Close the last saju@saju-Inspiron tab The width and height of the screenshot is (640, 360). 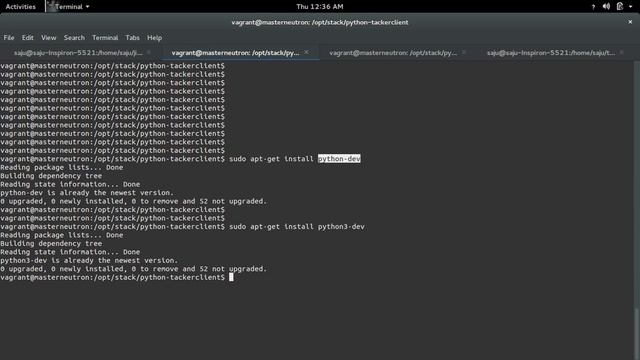point(621,52)
